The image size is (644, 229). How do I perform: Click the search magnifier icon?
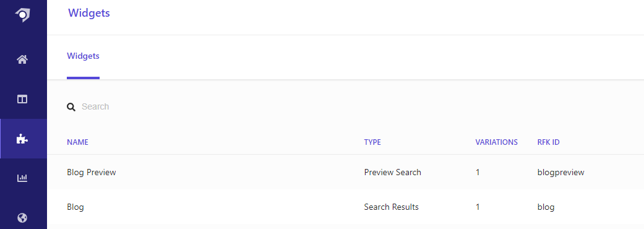[71, 107]
